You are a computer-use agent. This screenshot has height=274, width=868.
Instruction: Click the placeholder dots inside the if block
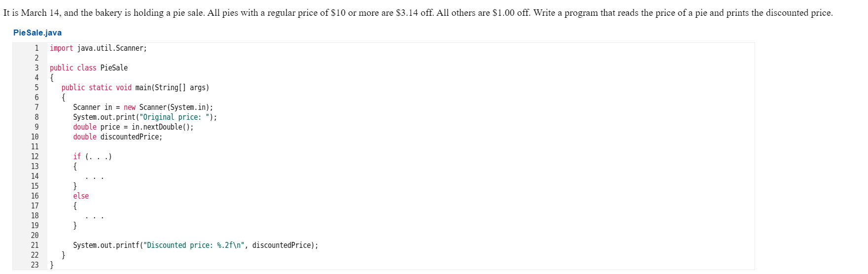click(94, 177)
